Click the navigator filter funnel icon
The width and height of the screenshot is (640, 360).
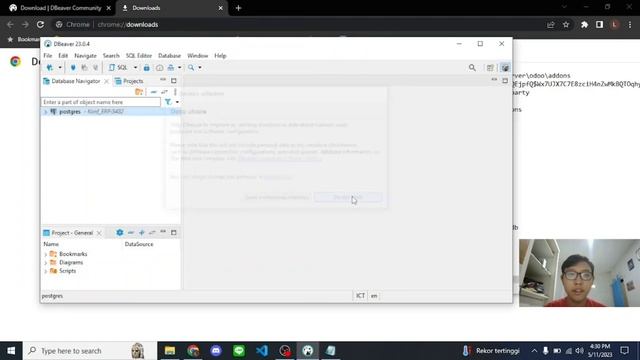168,102
